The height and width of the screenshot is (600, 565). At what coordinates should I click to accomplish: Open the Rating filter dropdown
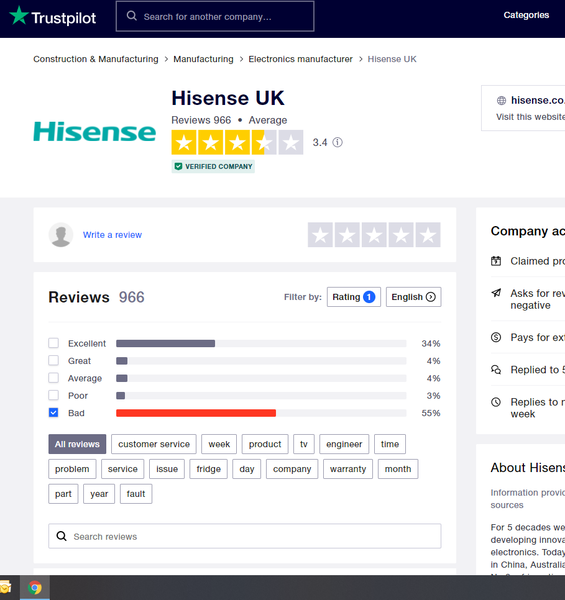(354, 297)
